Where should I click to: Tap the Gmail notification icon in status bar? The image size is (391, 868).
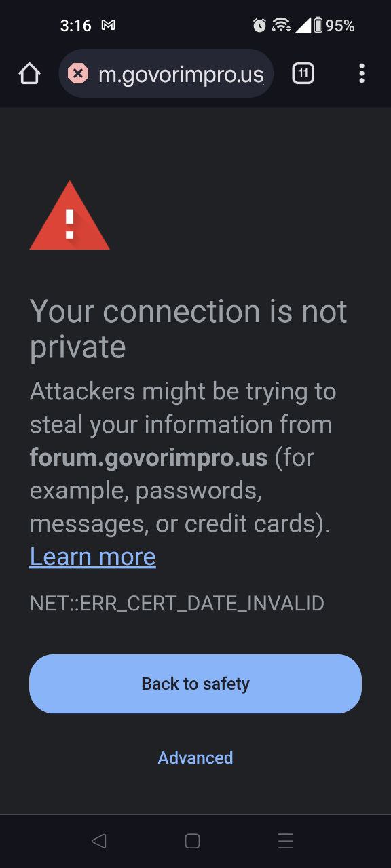(x=108, y=26)
